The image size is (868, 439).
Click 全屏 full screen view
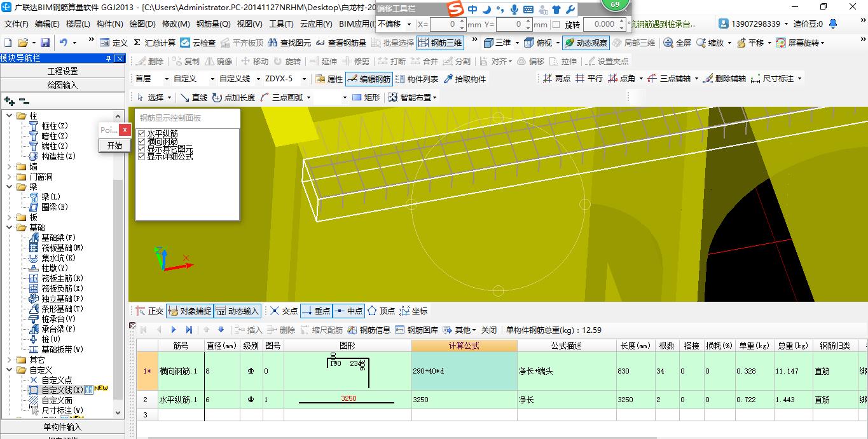(677, 43)
